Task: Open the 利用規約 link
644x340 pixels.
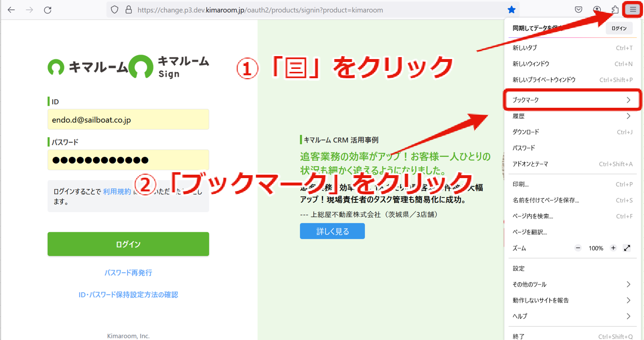Action: pyautogui.click(x=117, y=191)
